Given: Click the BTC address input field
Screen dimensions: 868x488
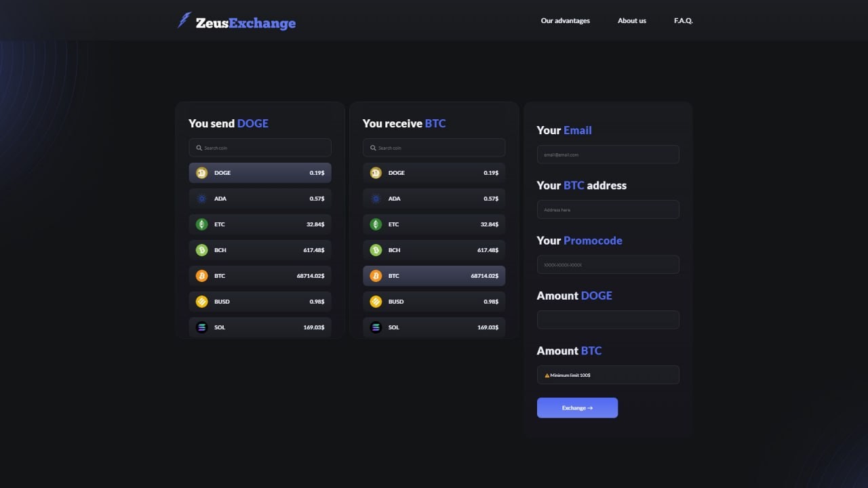Looking at the screenshot, I should click(x=608, y=209).
